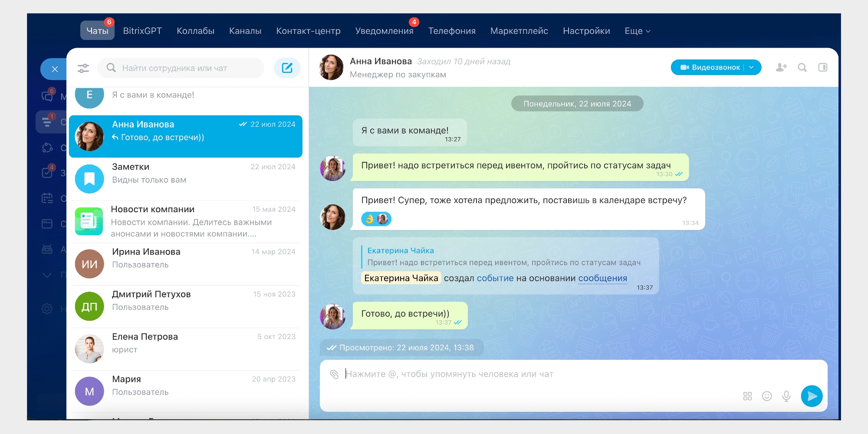Viewport: 868px width, 434px height.
Task: Open chat list filters with sliders icon
Action: [83, 68]
